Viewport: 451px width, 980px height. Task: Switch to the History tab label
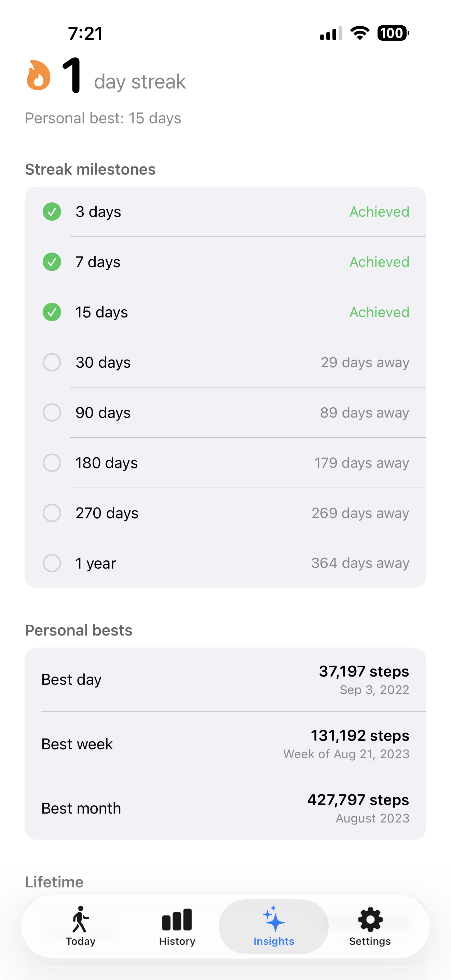[177, 941]
